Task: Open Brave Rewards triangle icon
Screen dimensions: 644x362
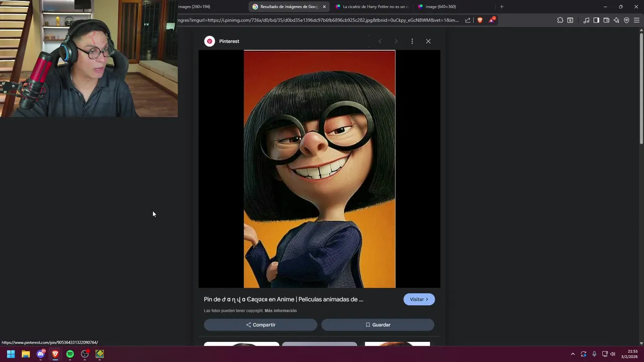Action: tap(492, 20)
